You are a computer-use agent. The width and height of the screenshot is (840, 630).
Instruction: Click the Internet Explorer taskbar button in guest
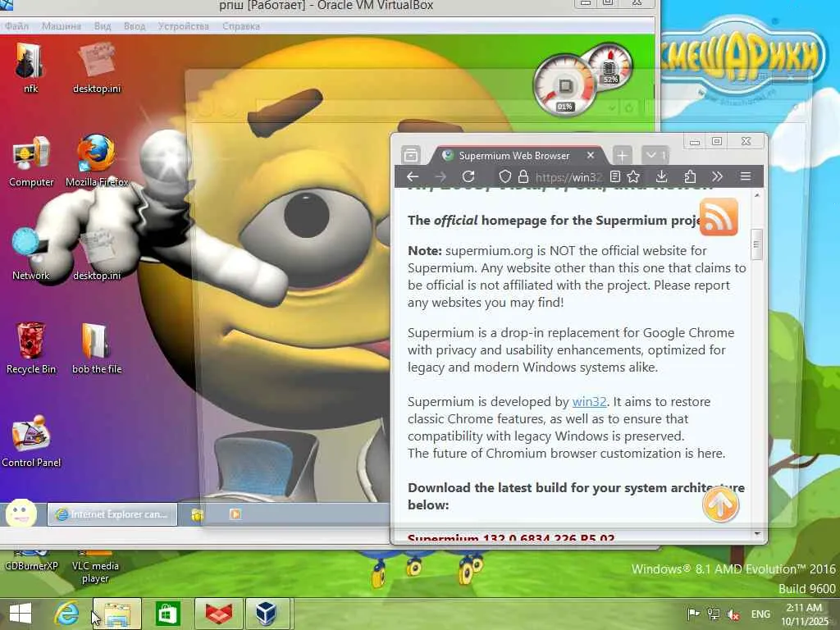(x=112, y=514)
